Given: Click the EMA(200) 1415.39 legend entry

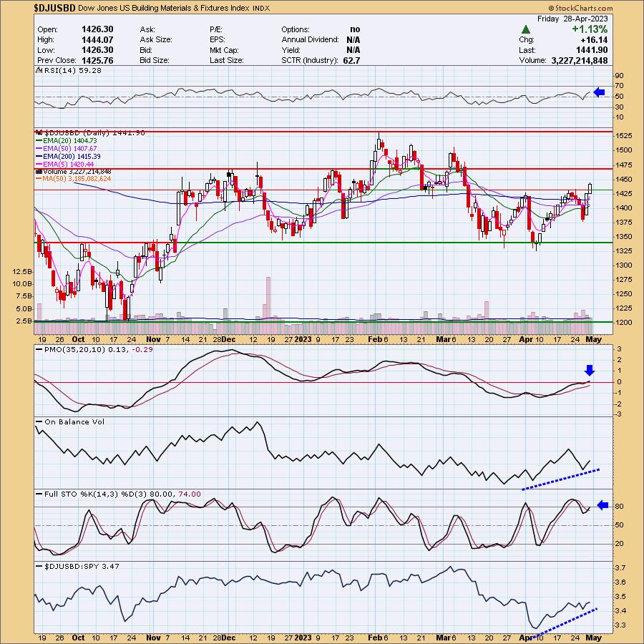Looking at the screenshot, I should click(x=68, y=157).
